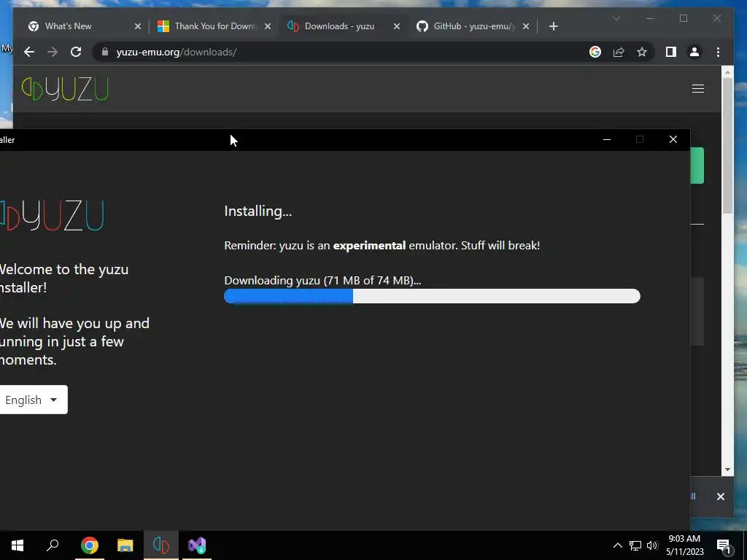Open a new Chrome tab
Screen dimensions: 747x560
click(553, 26)
